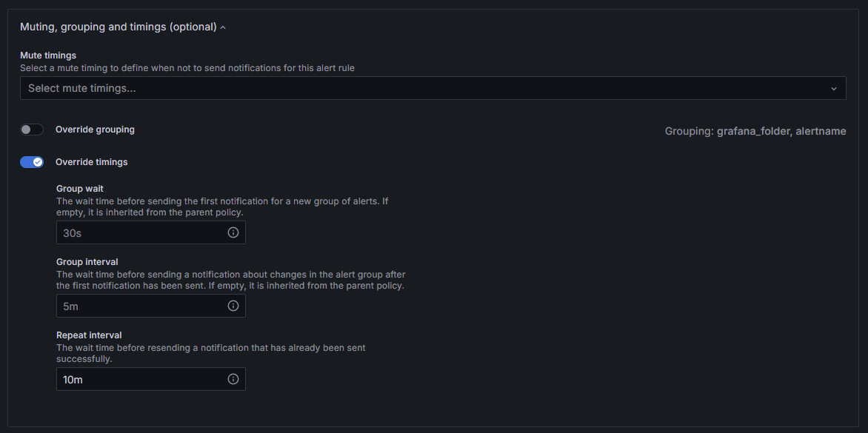Click the Mute timings heading
868x433 pixels.
(x=48, y=56)
